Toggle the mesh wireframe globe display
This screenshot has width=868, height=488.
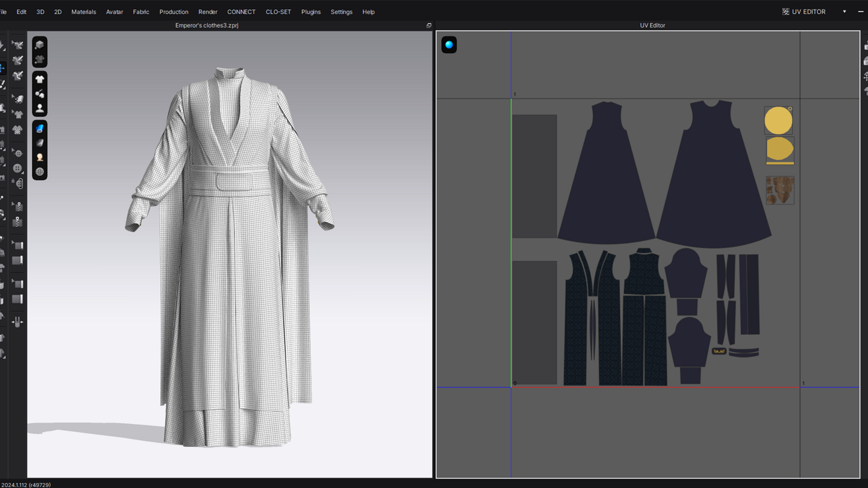39,172
